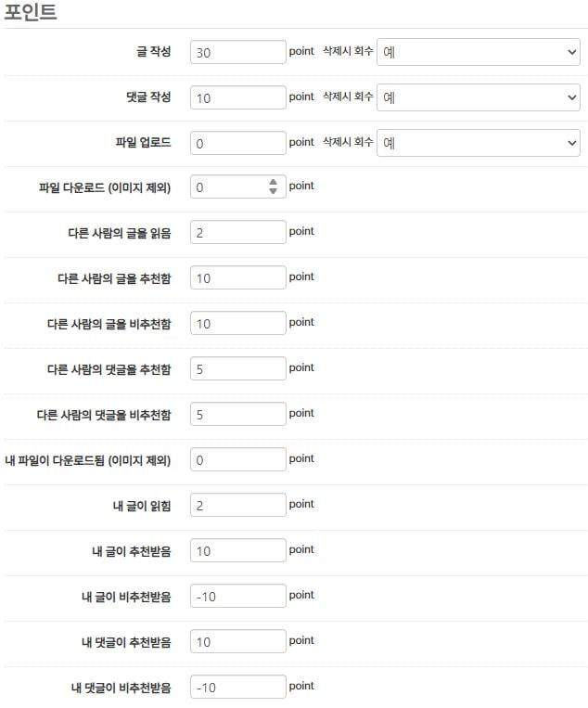This screenshot has height=708, width=588.
Task: Click the 내 댓글이 추천받음 point field
Action: pos(237,642)
